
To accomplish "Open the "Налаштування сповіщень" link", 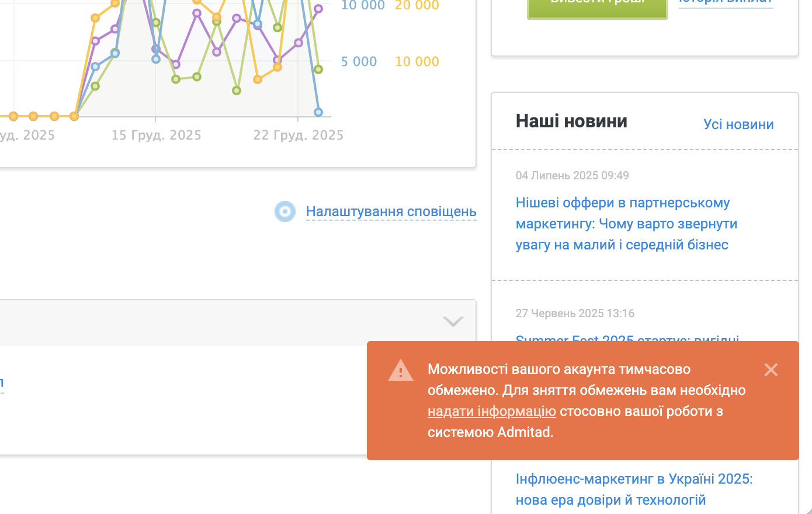I will 391,211.
